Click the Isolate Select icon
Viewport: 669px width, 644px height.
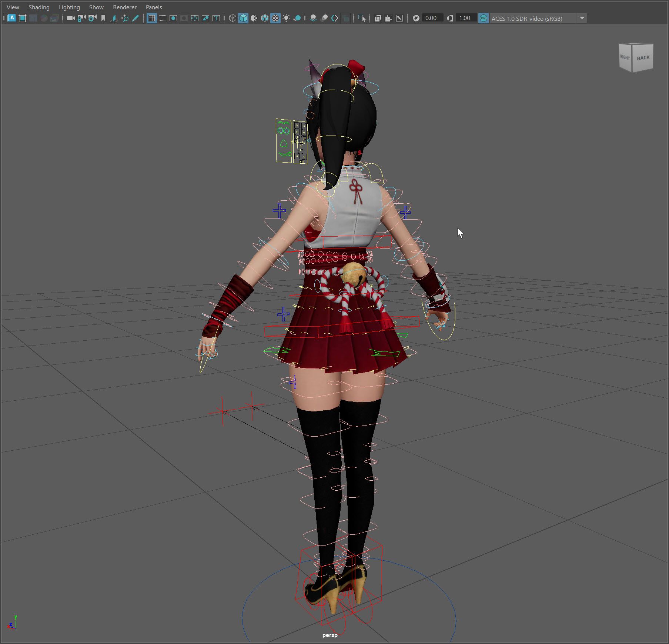click(x=362, y=18)
